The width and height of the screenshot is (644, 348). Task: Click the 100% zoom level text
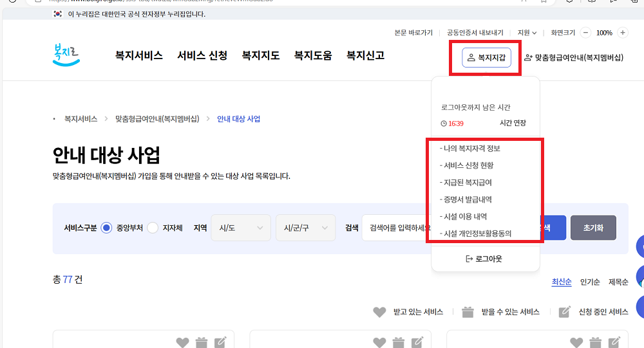(x=604, y=33)
